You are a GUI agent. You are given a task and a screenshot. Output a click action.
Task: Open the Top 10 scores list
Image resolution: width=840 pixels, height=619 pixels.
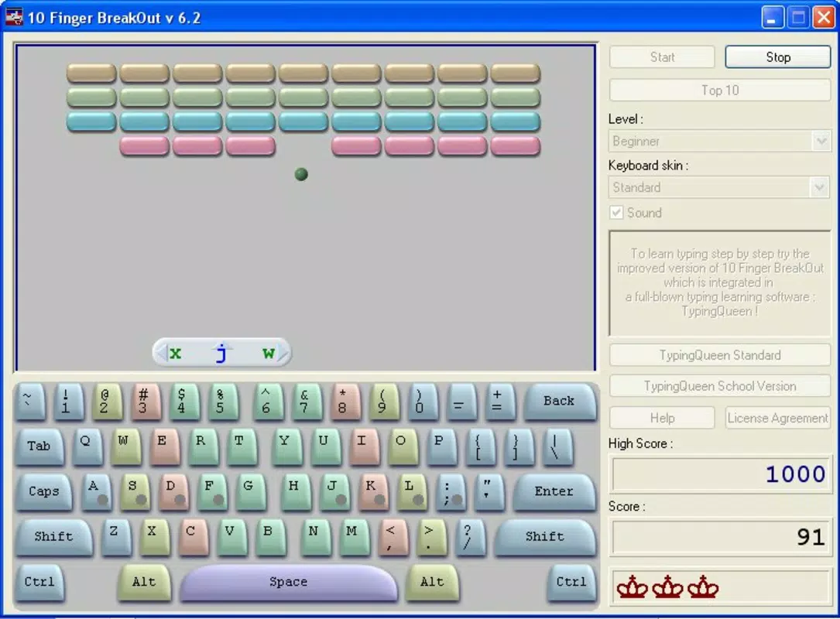point(720,90)
